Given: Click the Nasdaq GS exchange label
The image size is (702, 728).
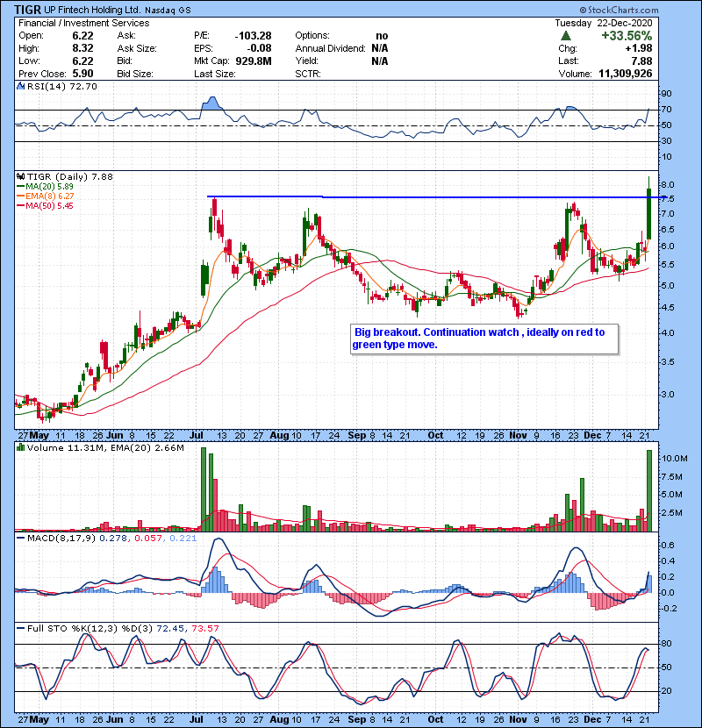Looking at the screenshot, I should [168, 11].
